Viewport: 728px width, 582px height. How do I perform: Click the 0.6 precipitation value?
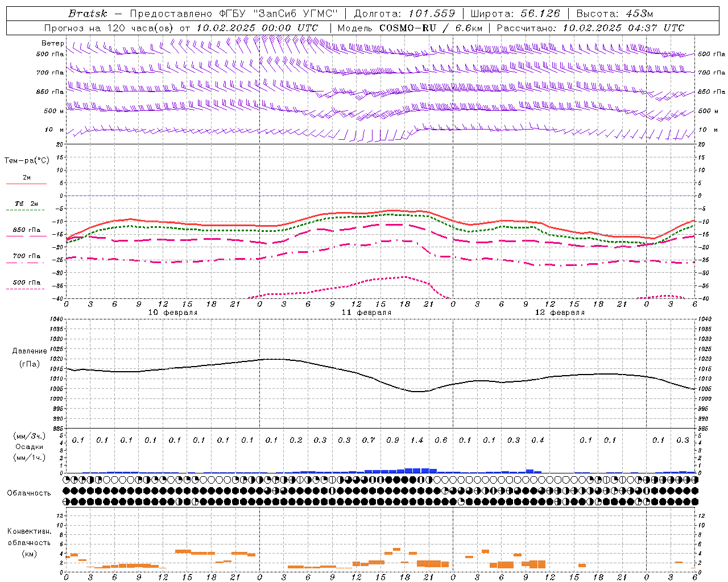point(441,440)
